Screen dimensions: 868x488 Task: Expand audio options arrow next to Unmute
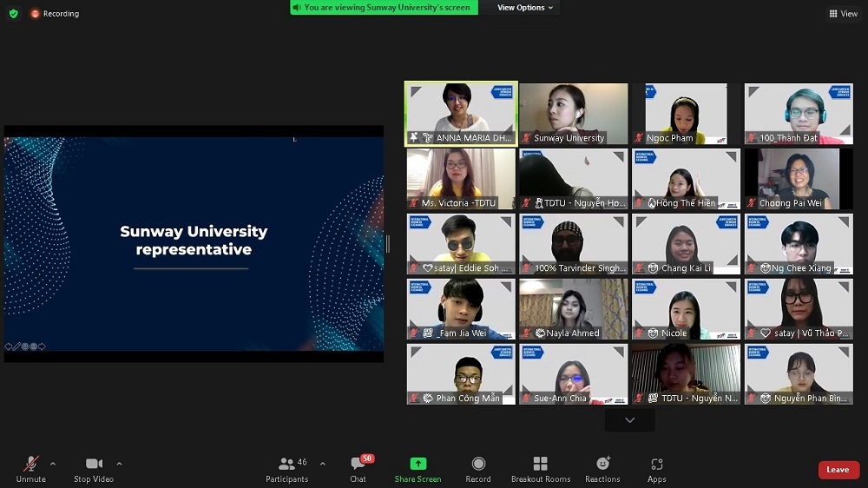53,464
